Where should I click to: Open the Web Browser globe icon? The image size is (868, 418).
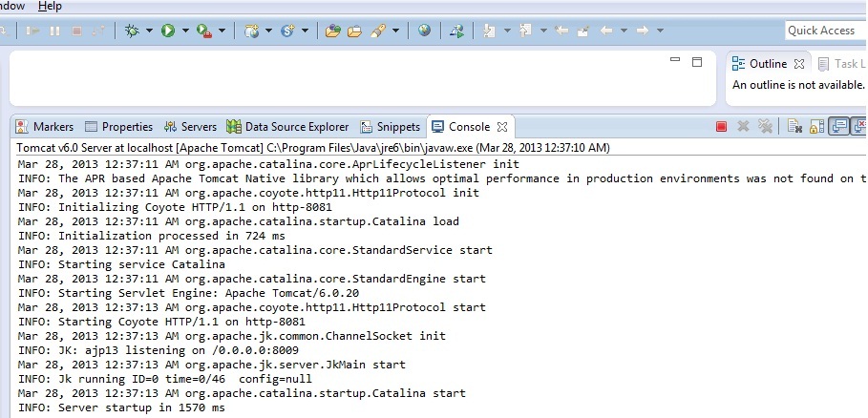(x=425, y=31)
